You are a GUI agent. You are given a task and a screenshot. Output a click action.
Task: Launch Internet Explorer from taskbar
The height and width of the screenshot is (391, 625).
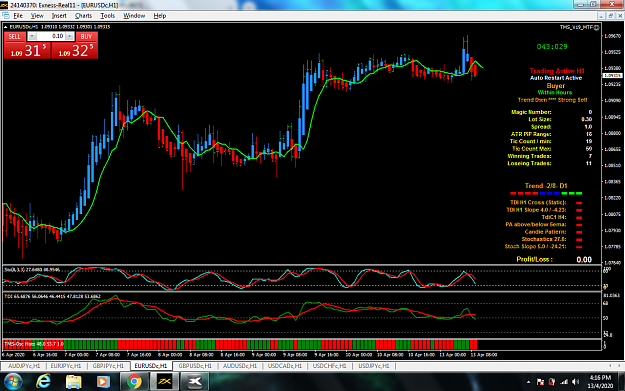43,382
